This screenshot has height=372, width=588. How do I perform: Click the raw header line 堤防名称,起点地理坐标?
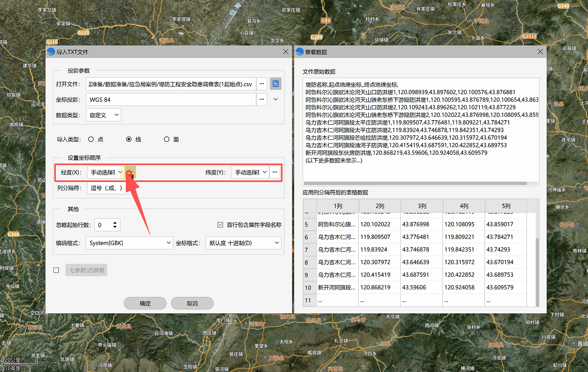click(352, 85)
